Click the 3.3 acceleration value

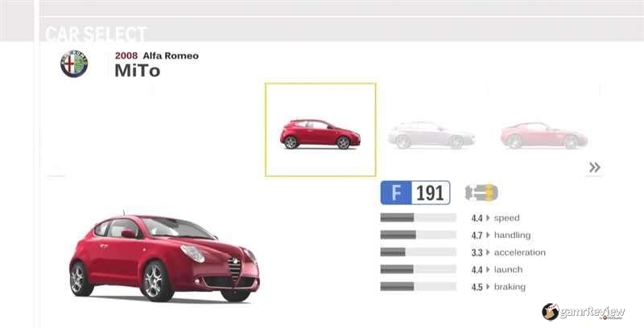[x=477, y=252]
